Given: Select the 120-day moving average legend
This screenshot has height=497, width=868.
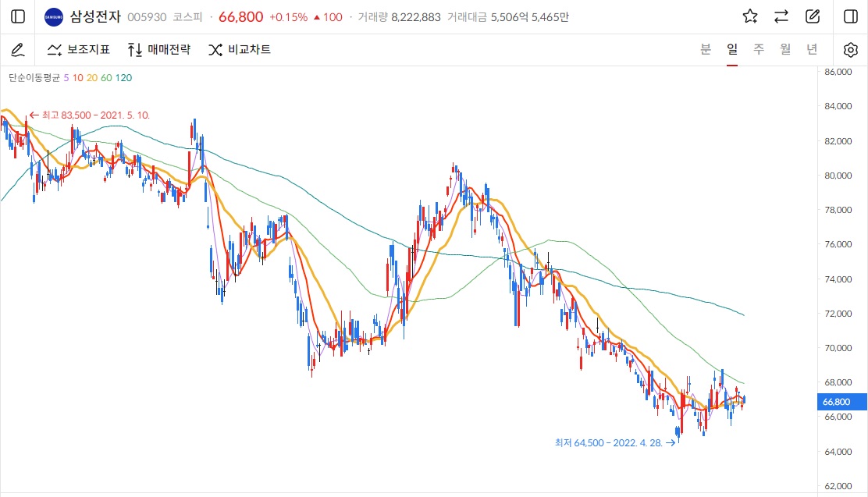Looking at the screenshot, I should [x=123, y=77].
